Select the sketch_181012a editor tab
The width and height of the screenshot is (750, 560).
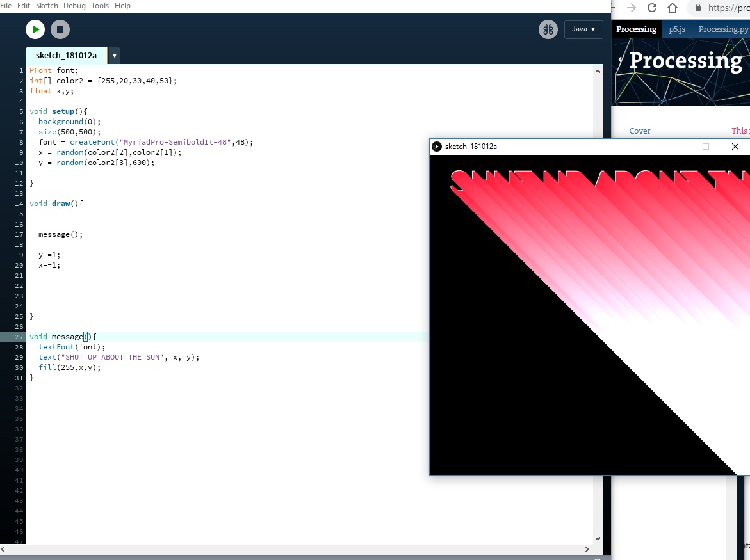66,56
